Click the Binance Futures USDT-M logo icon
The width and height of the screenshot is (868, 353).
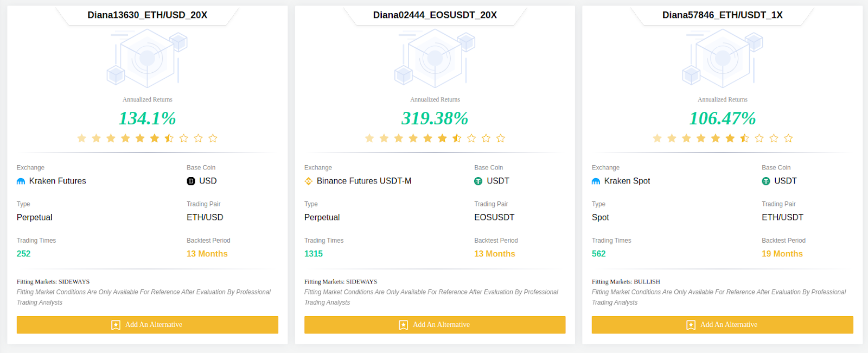[x=308, y=181]
